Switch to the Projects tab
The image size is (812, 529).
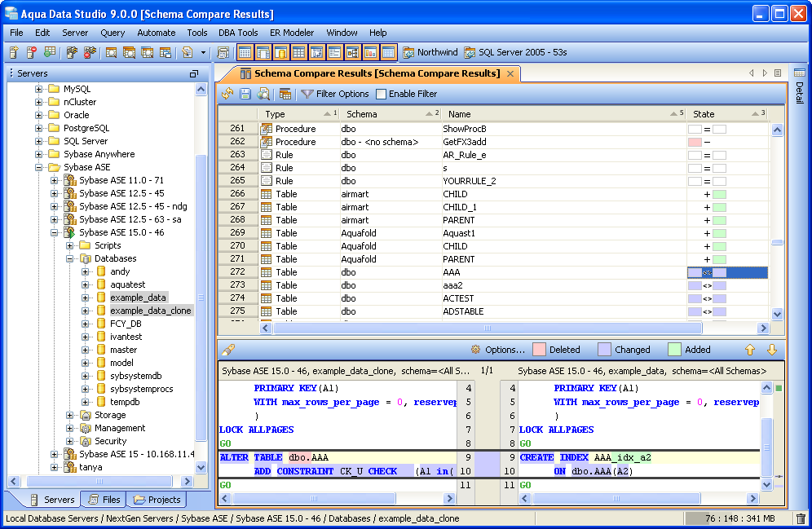coord(158,500)
